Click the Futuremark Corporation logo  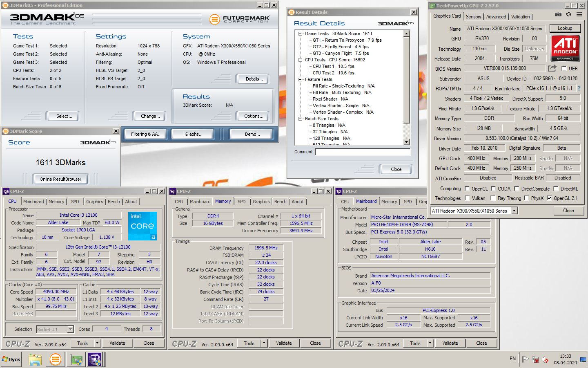coord(240,19)
